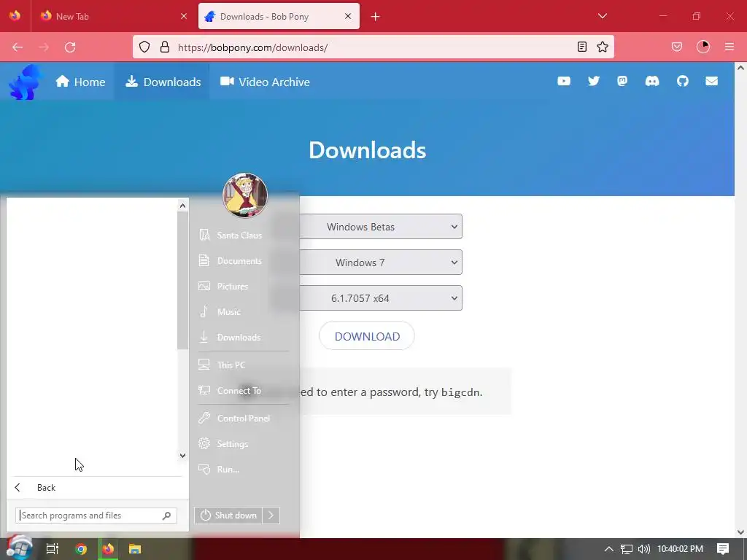This screenshot has width=747, height=560.
Task: Open the GitHub icon in site header
Action: pos(682,82)
